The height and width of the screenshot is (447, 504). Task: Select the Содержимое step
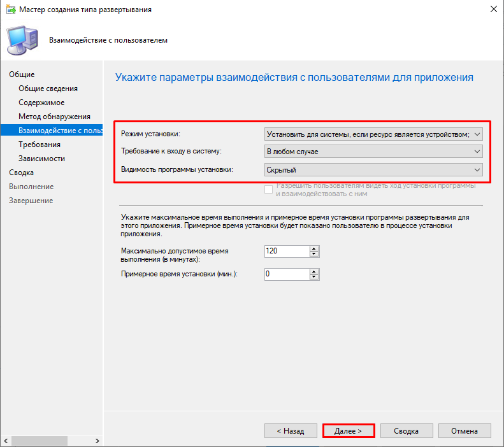(41, 103)
